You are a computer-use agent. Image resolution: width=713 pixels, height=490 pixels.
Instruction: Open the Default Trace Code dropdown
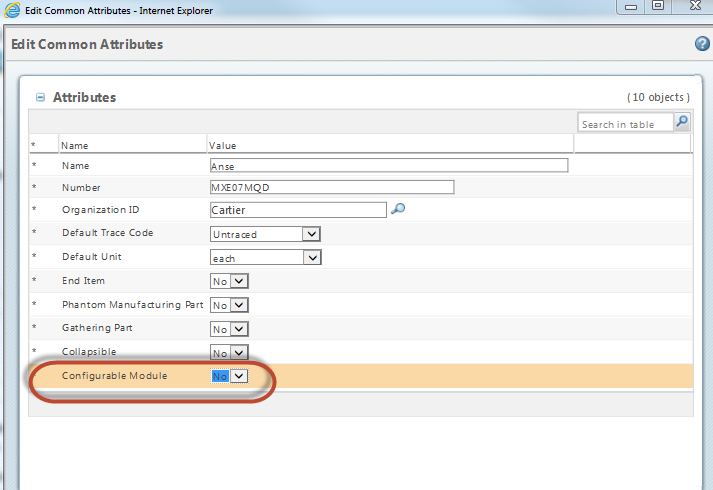coord(265,234)
